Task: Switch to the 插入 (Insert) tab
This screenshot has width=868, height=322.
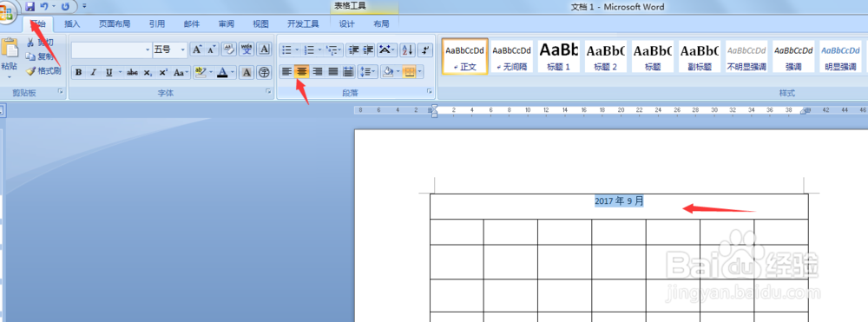Action: pyautogui.click(x=72, y=23)
